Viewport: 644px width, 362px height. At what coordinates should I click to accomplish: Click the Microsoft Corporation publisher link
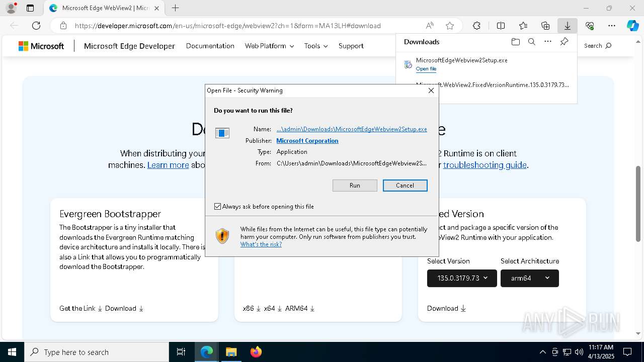coord(307,141)
